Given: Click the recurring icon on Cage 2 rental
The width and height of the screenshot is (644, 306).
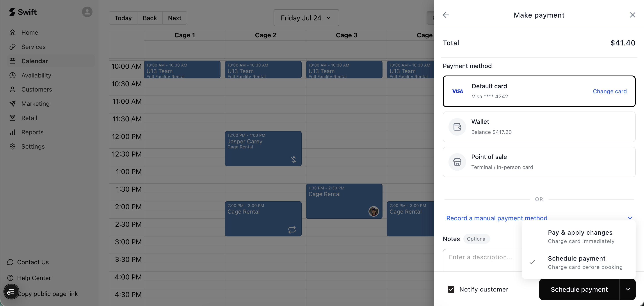Looking at the screenshot, I should (x=292, y=230).
